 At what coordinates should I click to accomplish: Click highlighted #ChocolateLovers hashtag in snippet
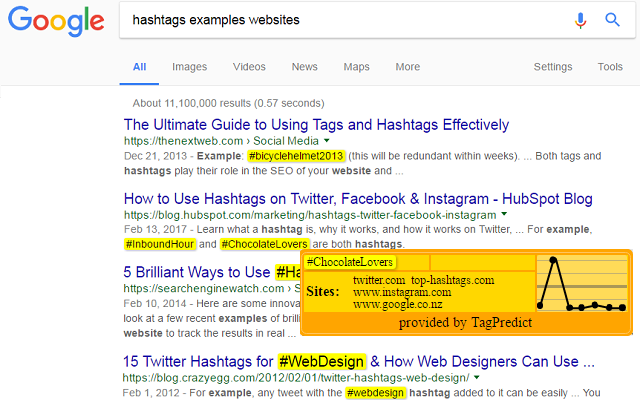pyautogui.click(x=264, y=244)
